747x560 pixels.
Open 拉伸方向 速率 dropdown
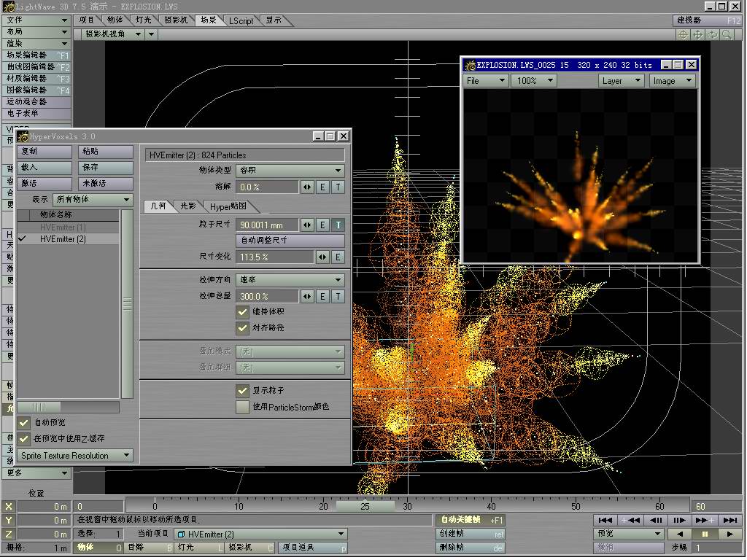pos(290,280)
